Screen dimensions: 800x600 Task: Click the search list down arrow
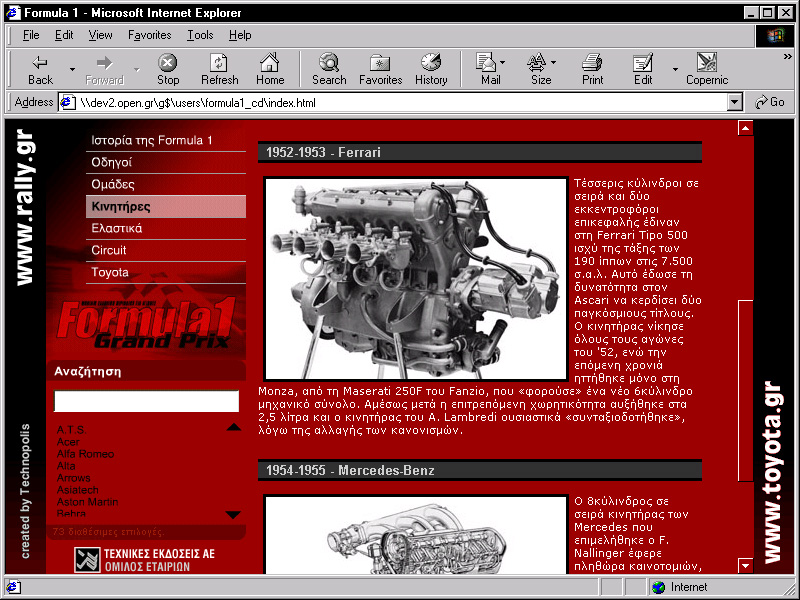[233, 515]
